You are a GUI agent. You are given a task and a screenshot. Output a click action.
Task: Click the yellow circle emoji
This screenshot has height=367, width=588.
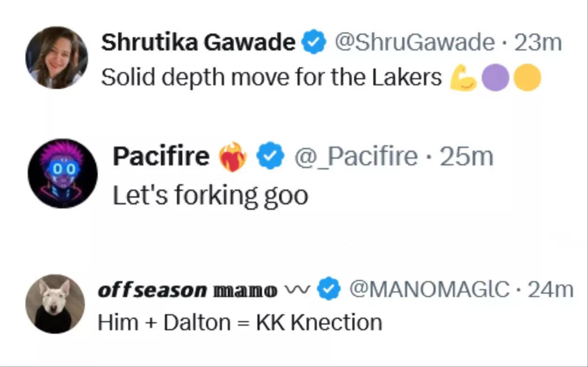coord(526,78)
